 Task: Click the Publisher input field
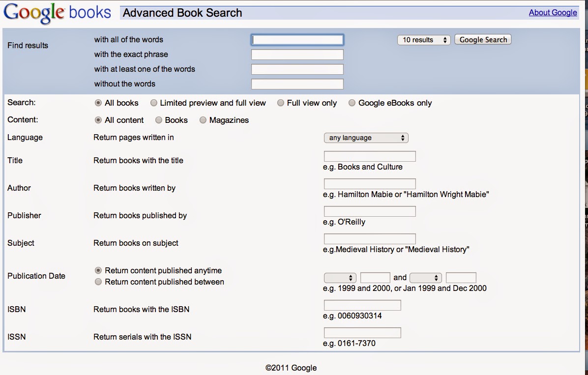(370, 211)
